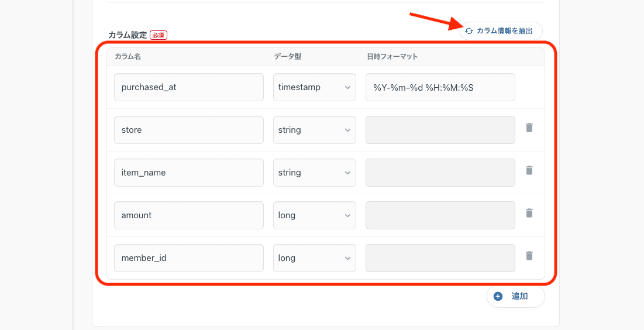
Task: Expand the store data type dropdown
Action: (314, 130)
